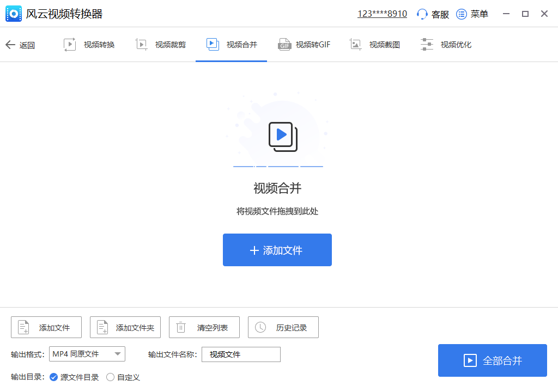The height and width of the screenshot is (392, 558).
Task: Click the 添加文件夹 button
Action: point(125,327)
